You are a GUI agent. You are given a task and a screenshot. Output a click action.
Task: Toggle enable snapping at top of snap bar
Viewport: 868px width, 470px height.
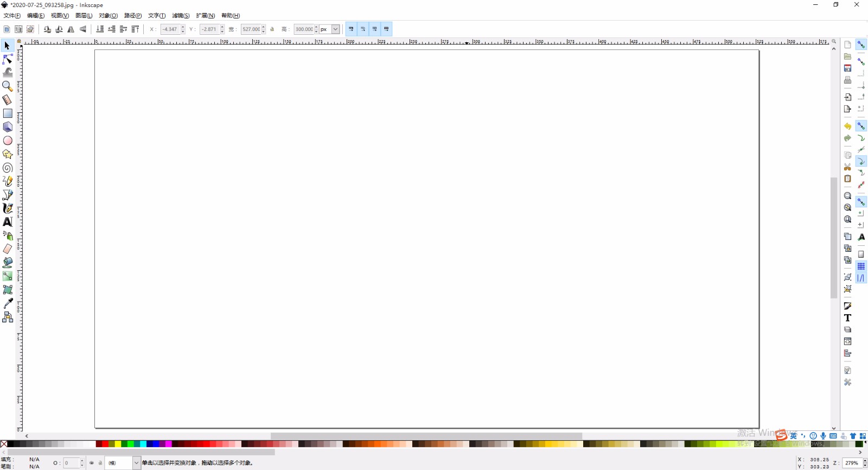(x=861, y=45)
